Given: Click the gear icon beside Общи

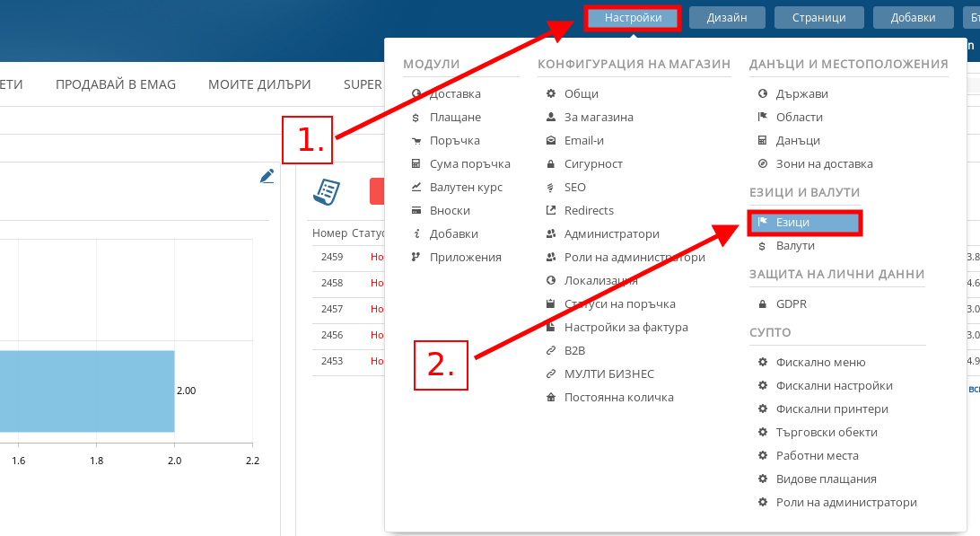Looking at the screenshot, I should point(551,94).
